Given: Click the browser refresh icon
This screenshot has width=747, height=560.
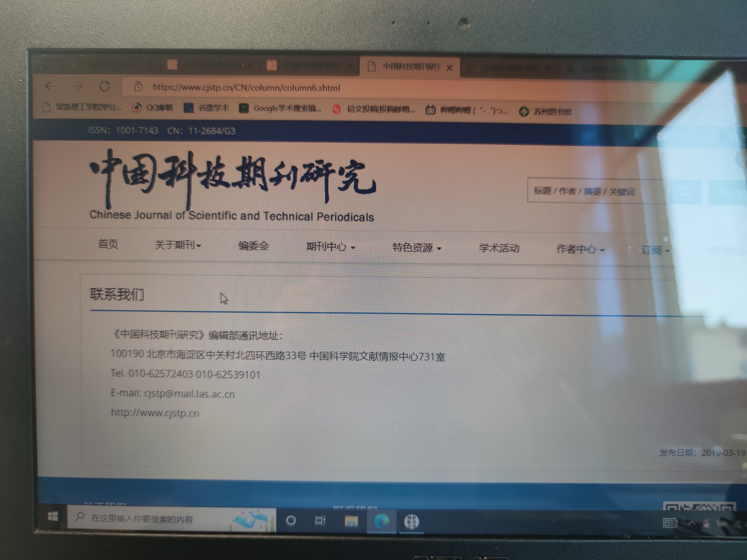Looking at the screenshot, I should coord(105,86).
